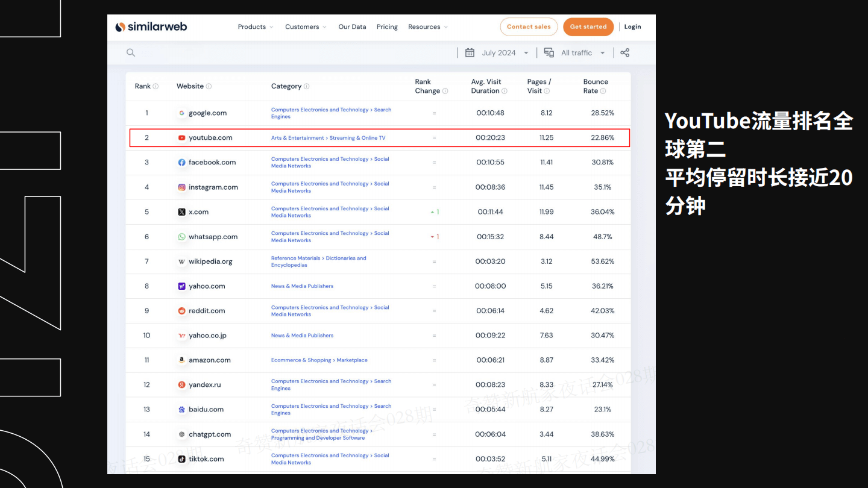Click the Instagram favicon in row 4
Screen dimensions: 868x488
click(181, 187)
